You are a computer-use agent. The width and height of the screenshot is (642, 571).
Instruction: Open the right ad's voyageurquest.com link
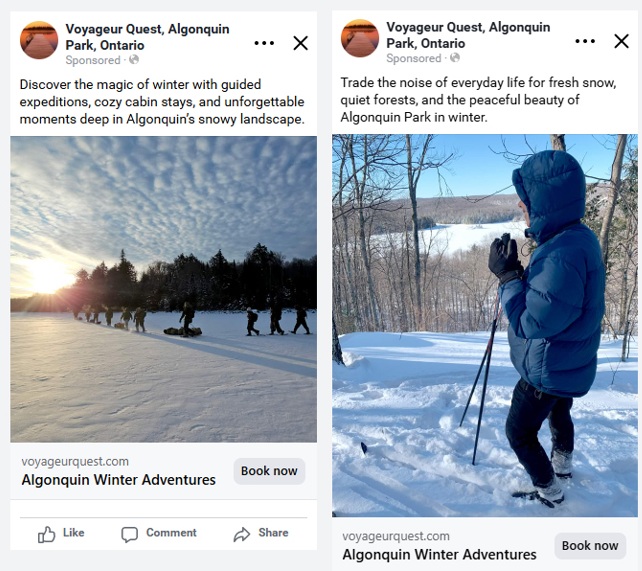pos(396,537)
